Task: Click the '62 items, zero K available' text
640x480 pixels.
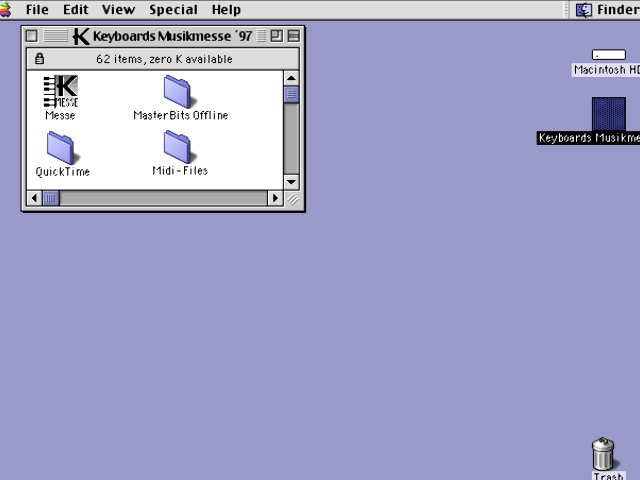Action: pos(164,59)
